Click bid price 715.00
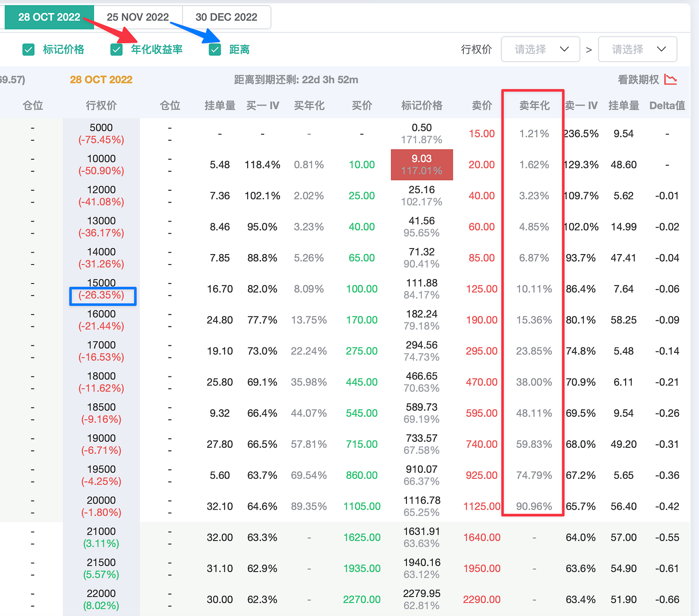 [362, 444]
